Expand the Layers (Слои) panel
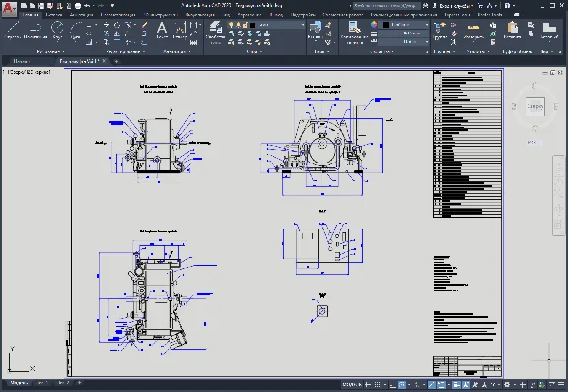The image size is (568, 392). point(254,52)
